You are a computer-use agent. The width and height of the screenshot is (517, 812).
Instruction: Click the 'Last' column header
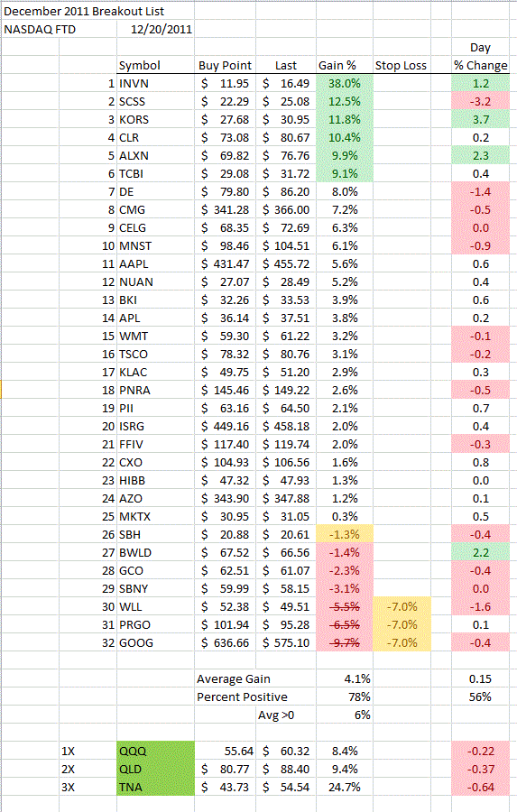tap(286, 65)
